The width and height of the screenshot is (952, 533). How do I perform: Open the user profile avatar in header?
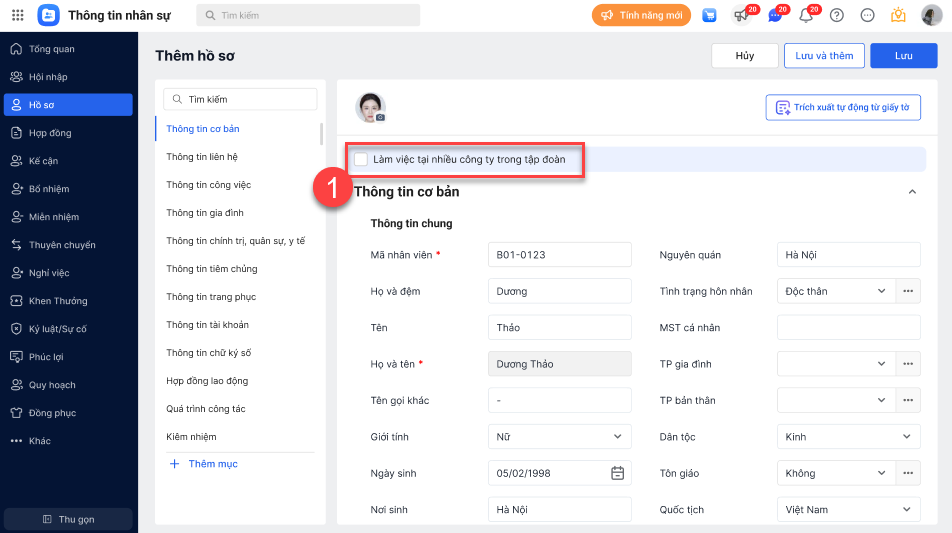point(931,15)
